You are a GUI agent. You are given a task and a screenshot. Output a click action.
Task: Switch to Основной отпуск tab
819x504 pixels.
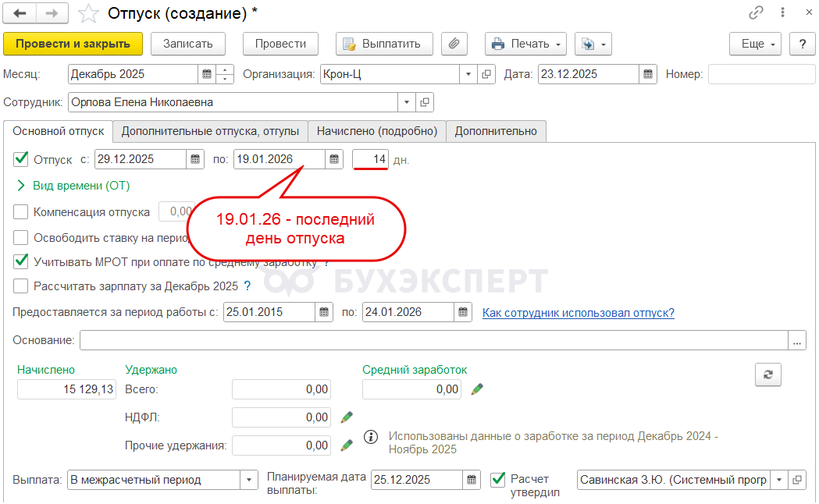59,131
